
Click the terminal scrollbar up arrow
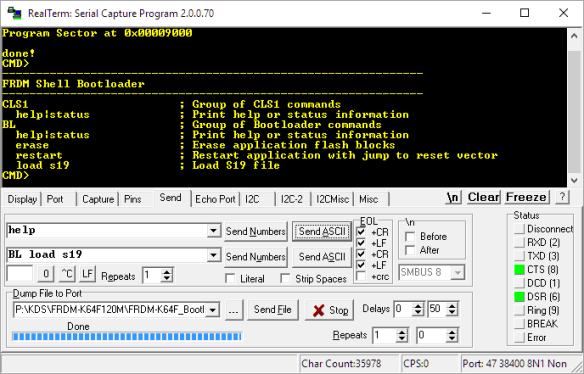click(x=574, y=35)
